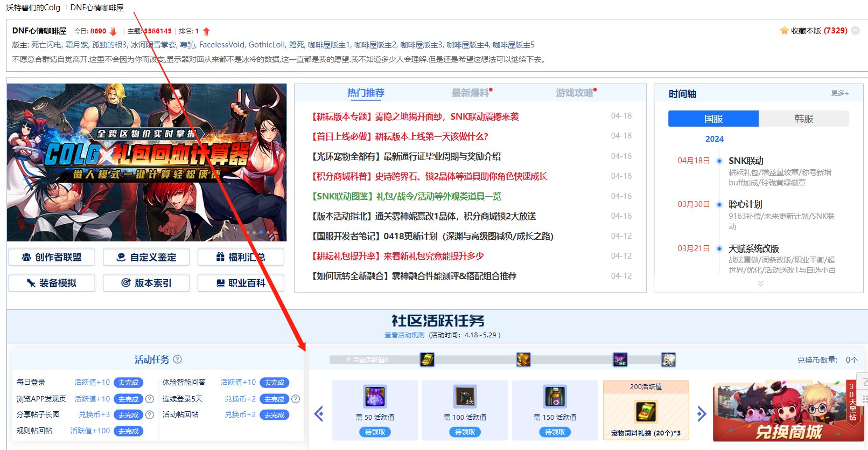The image size is (868, 450).
Task: Click help icon next to 浏览APP发现页 task
Action: [150, 399]
